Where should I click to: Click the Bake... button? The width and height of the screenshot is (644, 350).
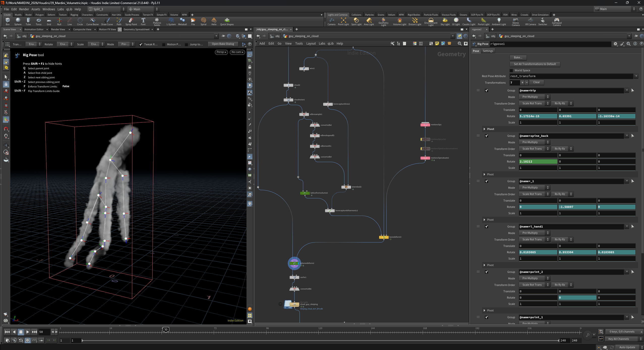pos(518,57)
